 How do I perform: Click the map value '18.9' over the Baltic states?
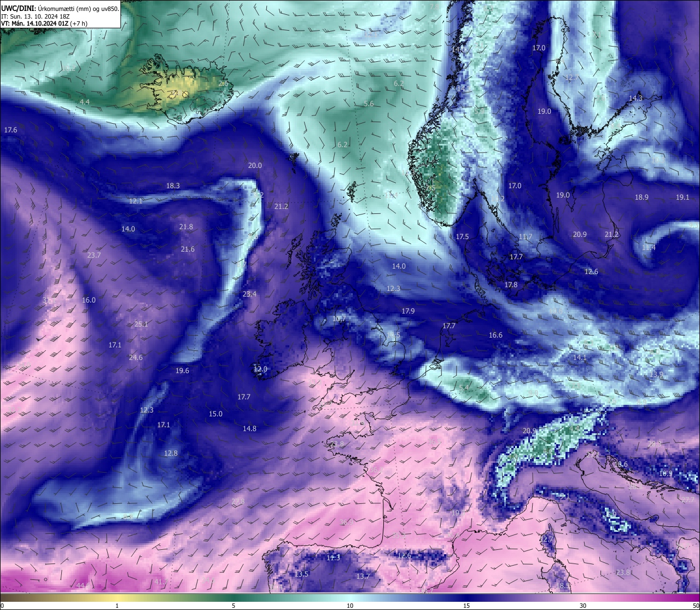click(641, 197)
